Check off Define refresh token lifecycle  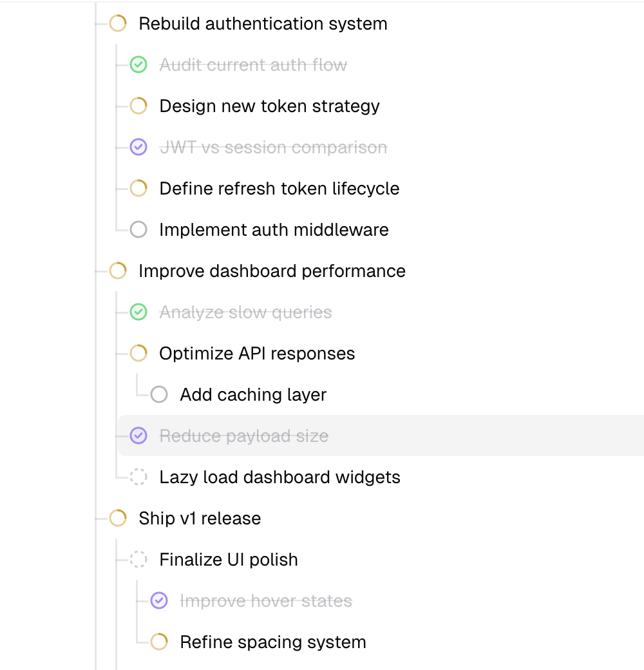tap(138, 188)
